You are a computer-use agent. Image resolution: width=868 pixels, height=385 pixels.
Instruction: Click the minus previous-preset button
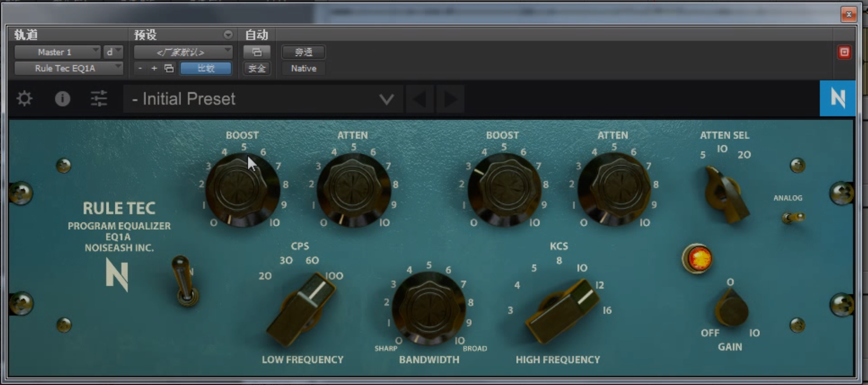[x=140, y=68]
